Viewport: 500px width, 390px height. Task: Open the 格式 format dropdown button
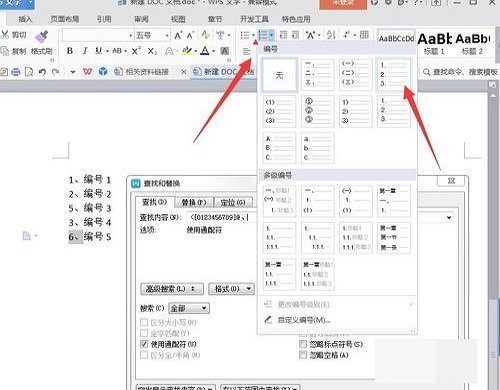[x=231, y=289]
